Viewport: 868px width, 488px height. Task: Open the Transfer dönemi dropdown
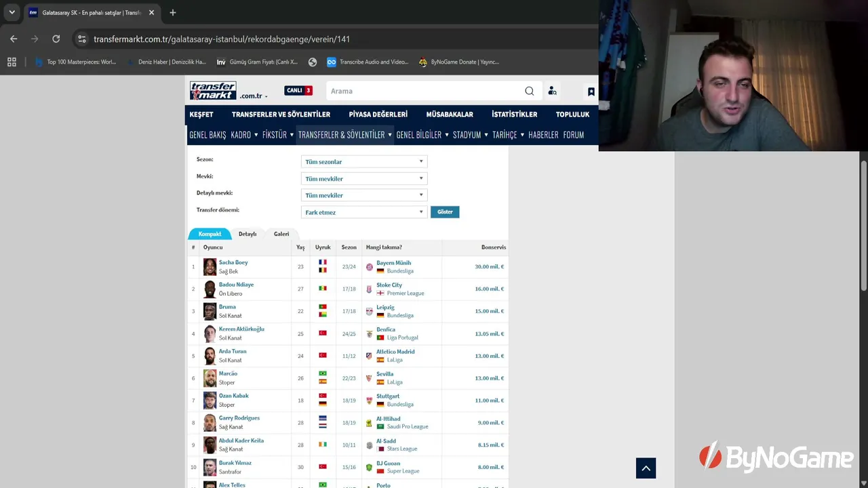pos(364,212)
